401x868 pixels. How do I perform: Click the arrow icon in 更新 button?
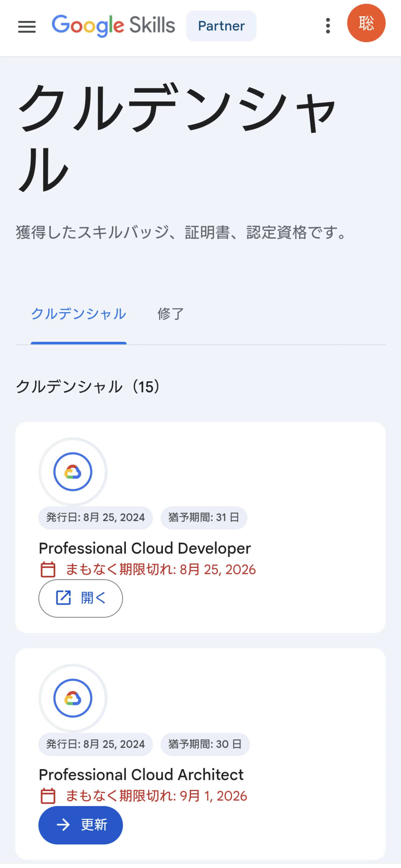point(63,825)
